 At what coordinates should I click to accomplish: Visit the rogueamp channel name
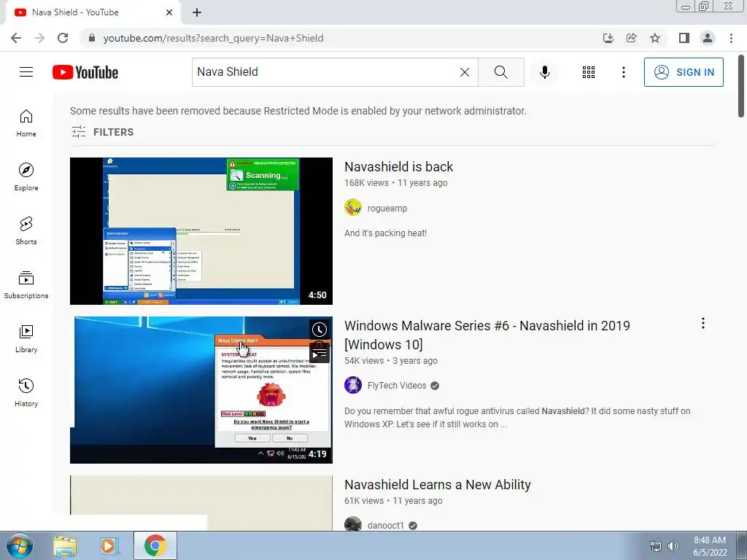(x=387, y=208)
